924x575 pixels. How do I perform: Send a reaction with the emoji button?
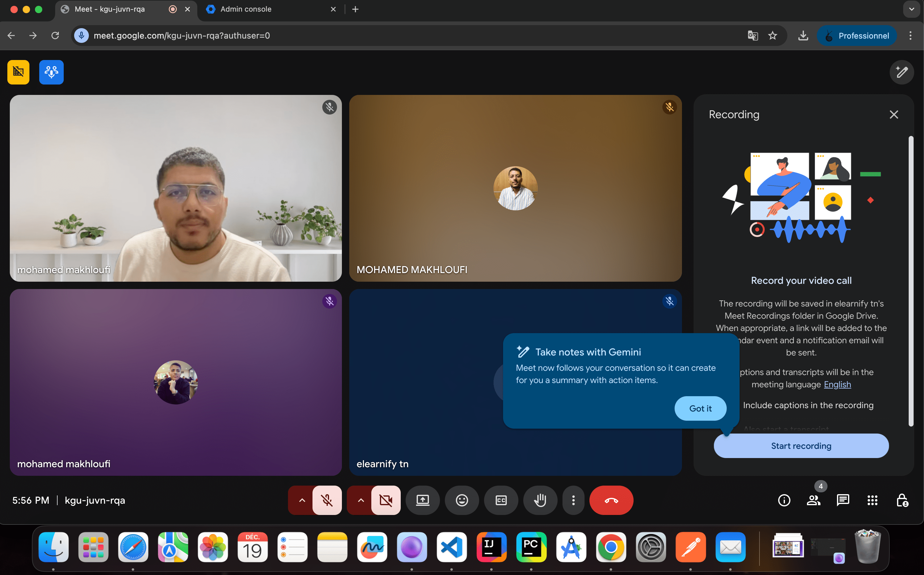[462, 500]
